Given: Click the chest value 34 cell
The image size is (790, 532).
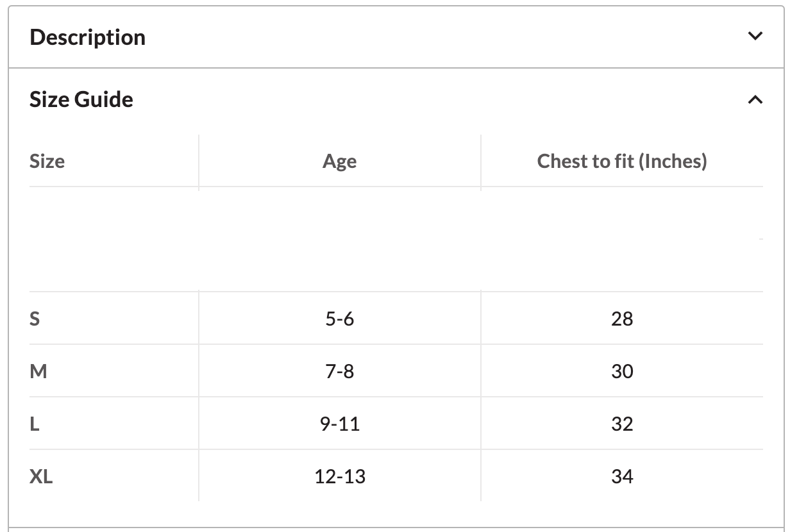Looking at the screenshot, I should 622,476.
